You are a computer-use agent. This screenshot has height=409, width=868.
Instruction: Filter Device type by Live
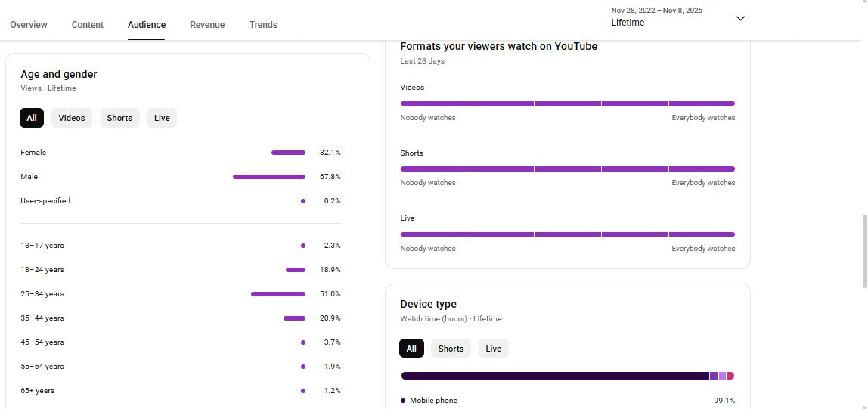(x=494, y=349)
